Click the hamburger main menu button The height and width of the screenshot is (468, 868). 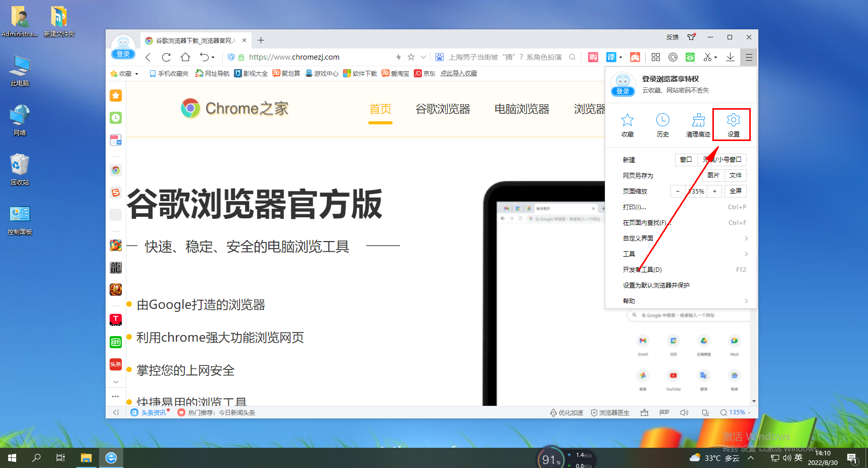pyautogui.click(x=749, y=57)
